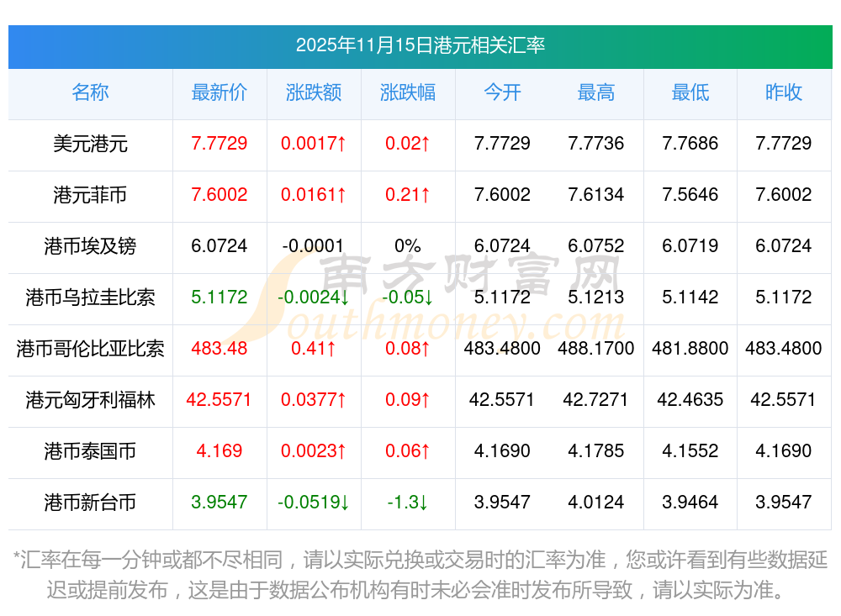This screenshot has width=841, height=616.
Task: Click red latest price 7.6002 for 港元菲币
Action: (x=220, y=195)
